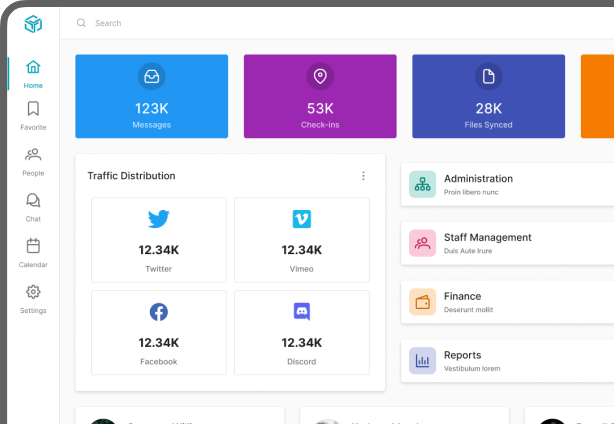The width and height of the screenshot is (614, 424).
Task: Open Favorite bookmark icon in sidebar
Action: 33,109
